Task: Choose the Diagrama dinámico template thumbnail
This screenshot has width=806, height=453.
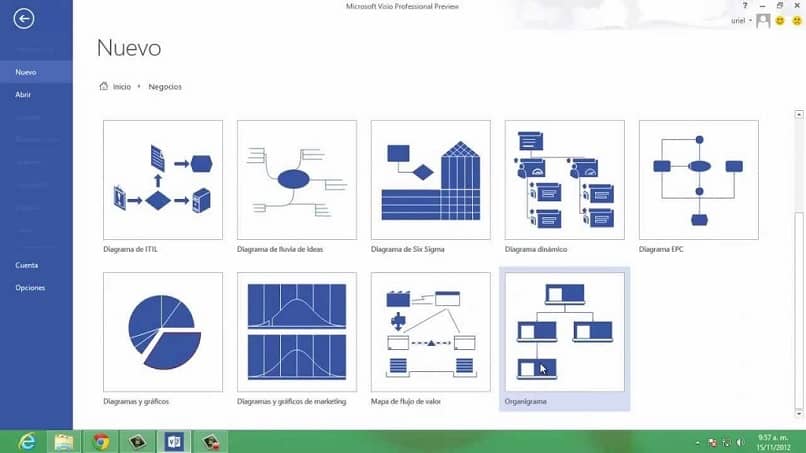Action: pos(564,180)
